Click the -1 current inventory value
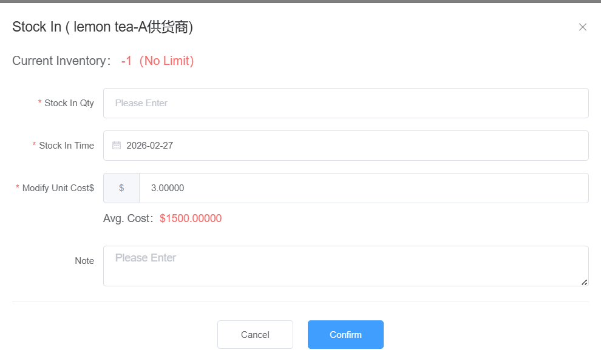The width and height of the screenshot is (601, 364). click(126, 61)
